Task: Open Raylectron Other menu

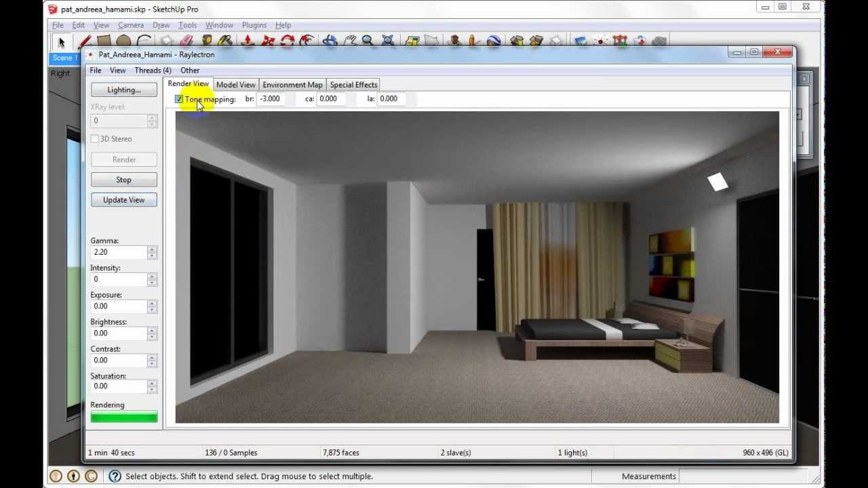Action: [x=190, y=70]
